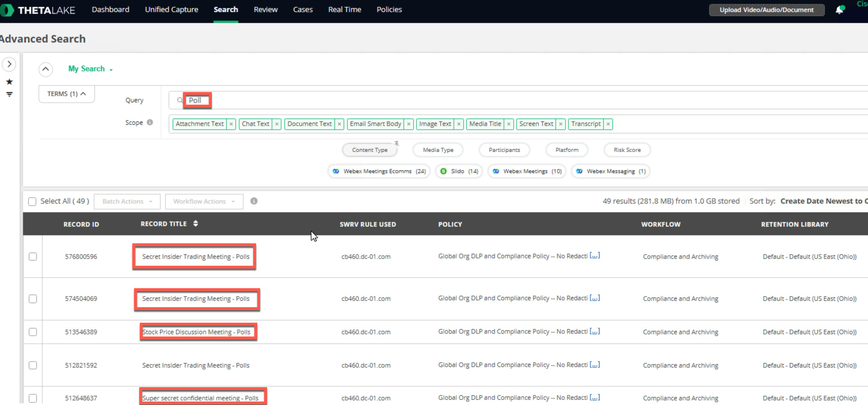
Task: Open the Batch Actions dropdown
Action: coord(127,201)
